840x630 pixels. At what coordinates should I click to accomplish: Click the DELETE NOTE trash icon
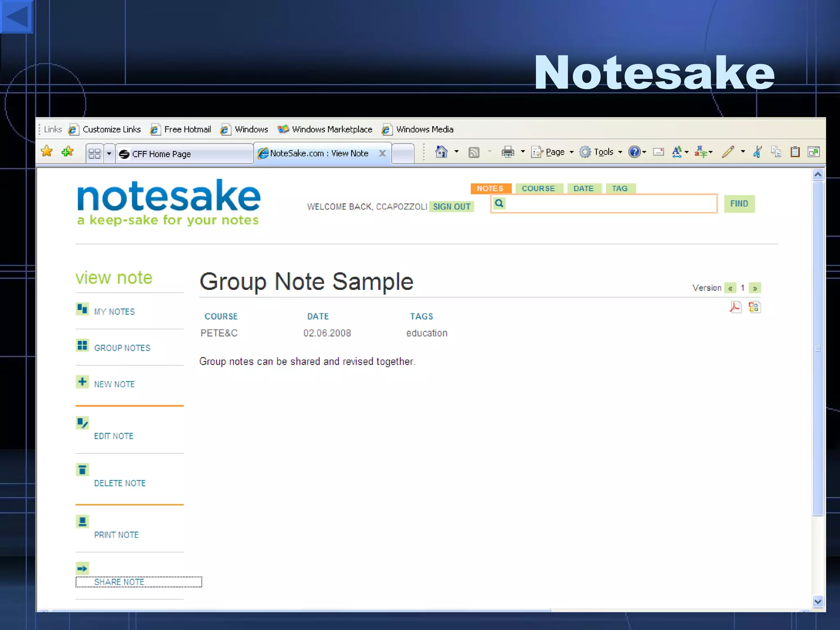click(x=82, y=470)
